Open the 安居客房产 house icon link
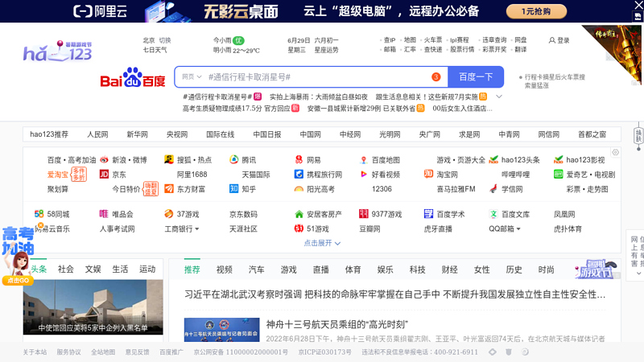 299,214
